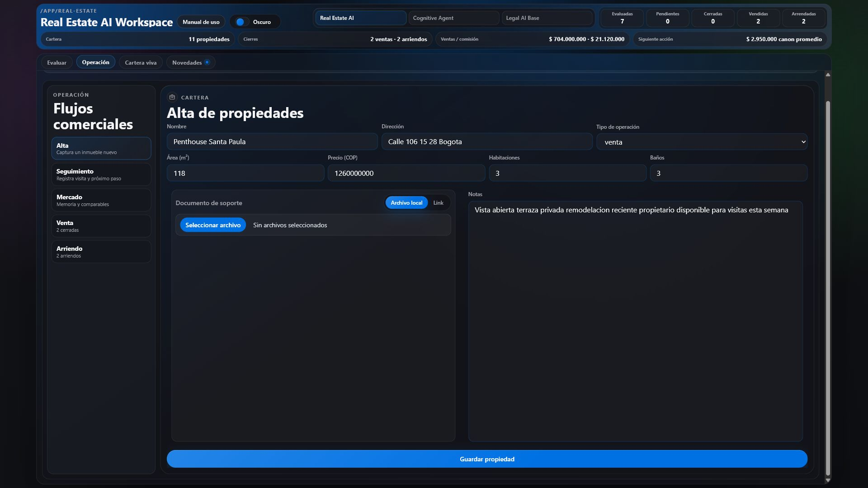Select the Archivo local option
The height and width of the screenshot is (488, 868).
(406, 203)
